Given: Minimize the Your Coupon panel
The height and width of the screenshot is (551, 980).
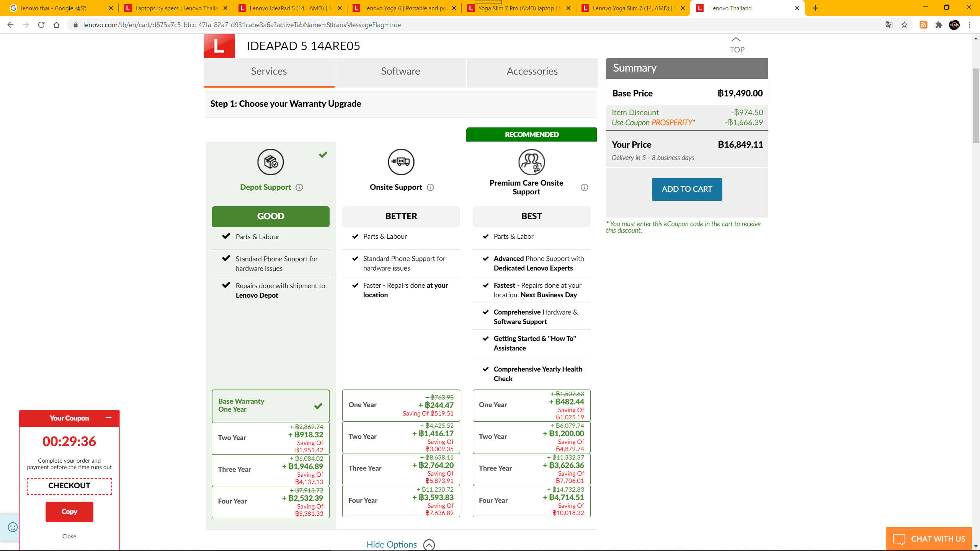Looking at the screenshot, I should click(x=108, y=418).
